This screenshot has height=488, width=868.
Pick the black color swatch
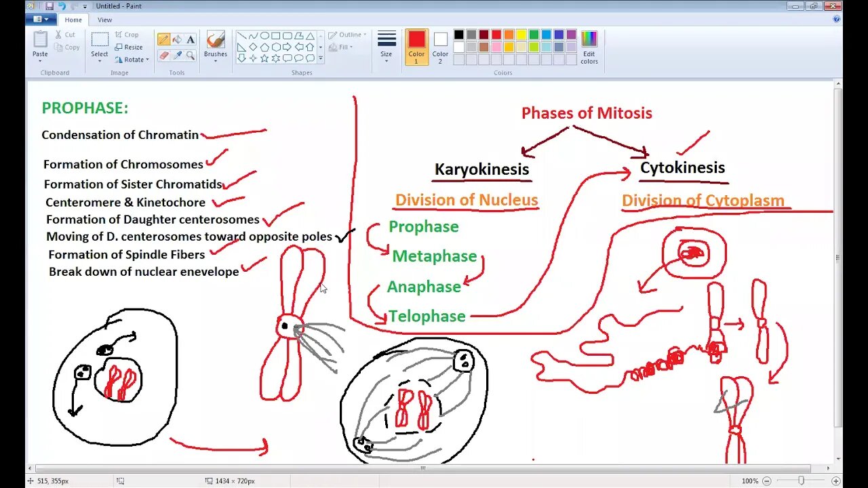pyautogui.click(x=459, y=35)
